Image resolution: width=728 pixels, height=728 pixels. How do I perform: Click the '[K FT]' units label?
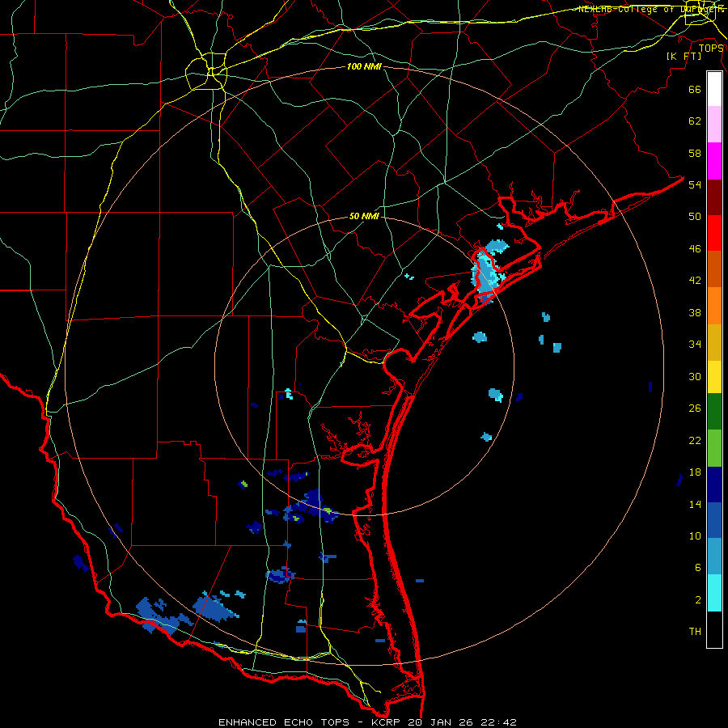(684, 56)
